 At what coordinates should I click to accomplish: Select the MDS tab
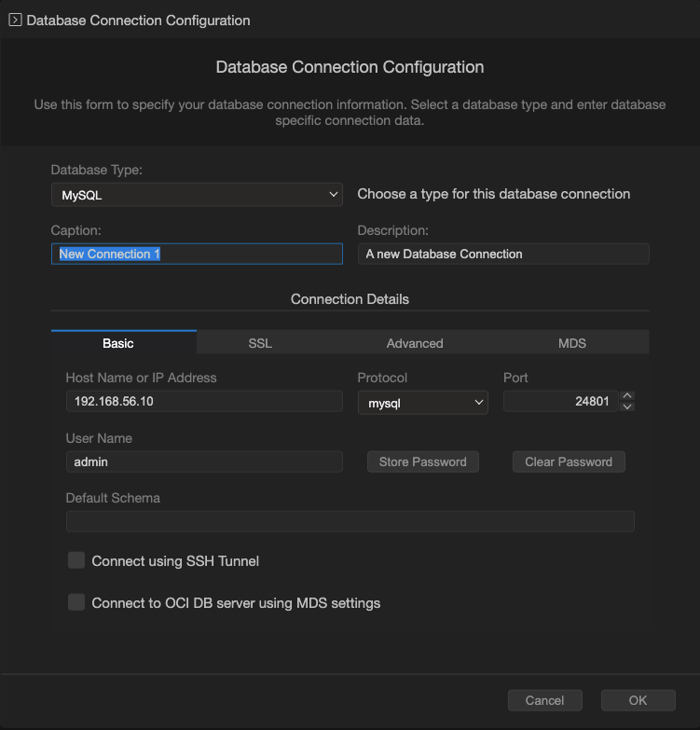pyautogui.click(x=572, y=343)
